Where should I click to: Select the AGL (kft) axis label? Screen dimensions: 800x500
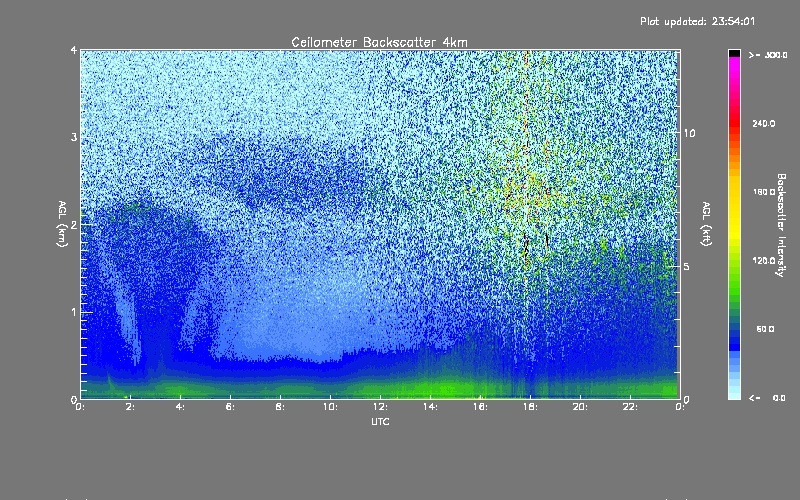[x=706, y=223]
